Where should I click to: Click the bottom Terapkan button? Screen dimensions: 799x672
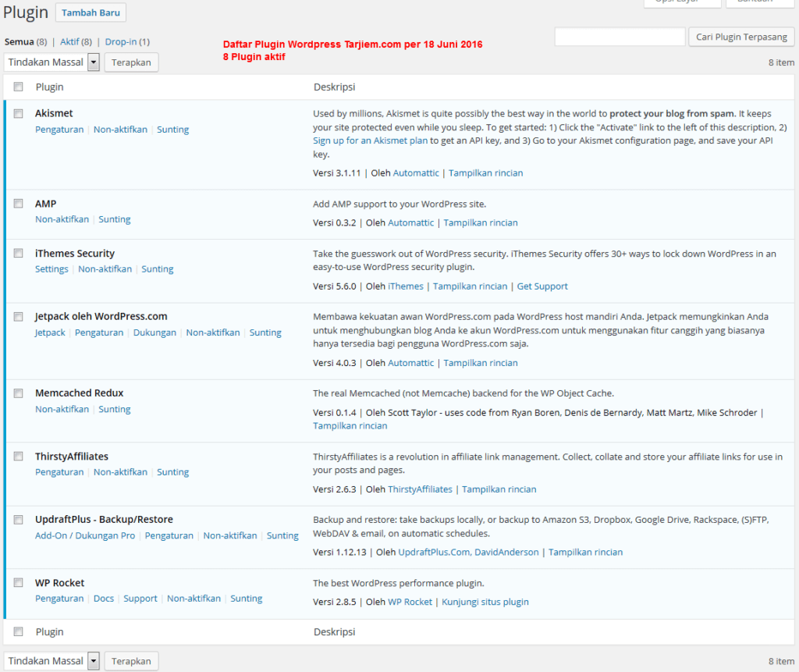tap(131, 661)
